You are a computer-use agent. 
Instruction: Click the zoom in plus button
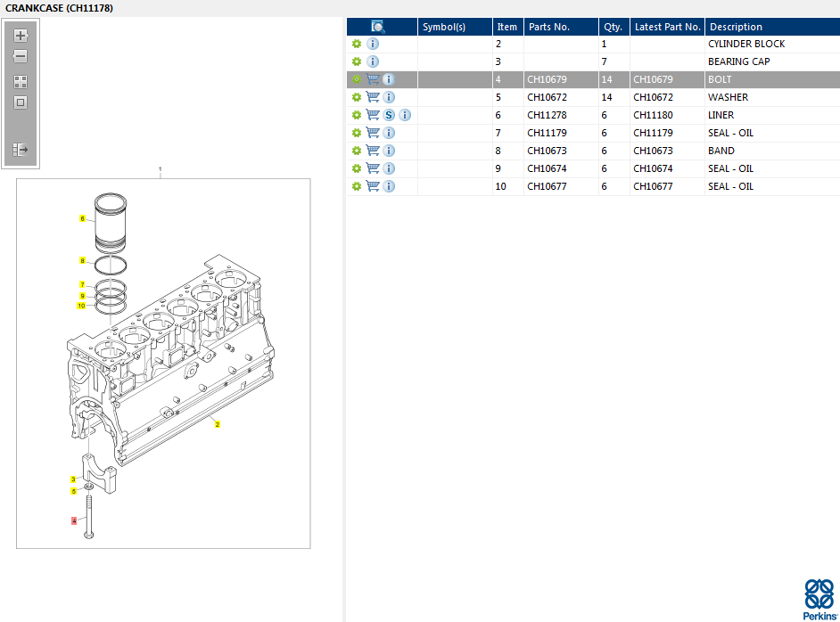click(21, 36)
